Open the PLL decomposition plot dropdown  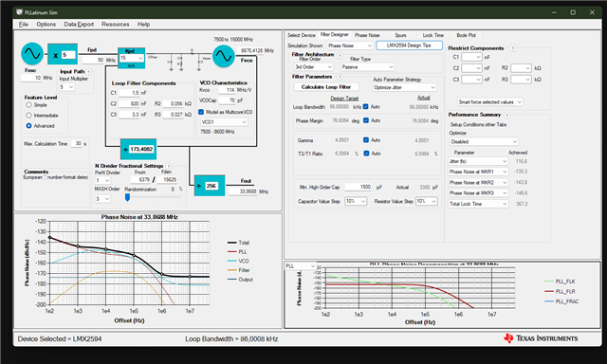(x=301, y=266)
